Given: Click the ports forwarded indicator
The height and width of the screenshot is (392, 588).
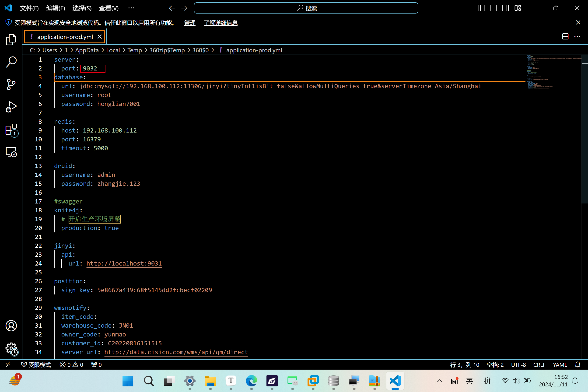Looking at the screenshot, I should click(97, 364).
